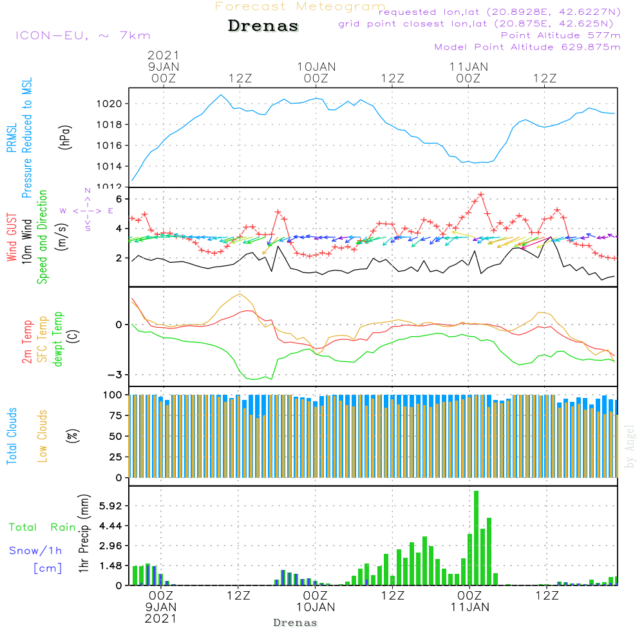This screenshot has height=644, width=644.
Task: Click the 1014 pressure tick label
Action: 109,166
